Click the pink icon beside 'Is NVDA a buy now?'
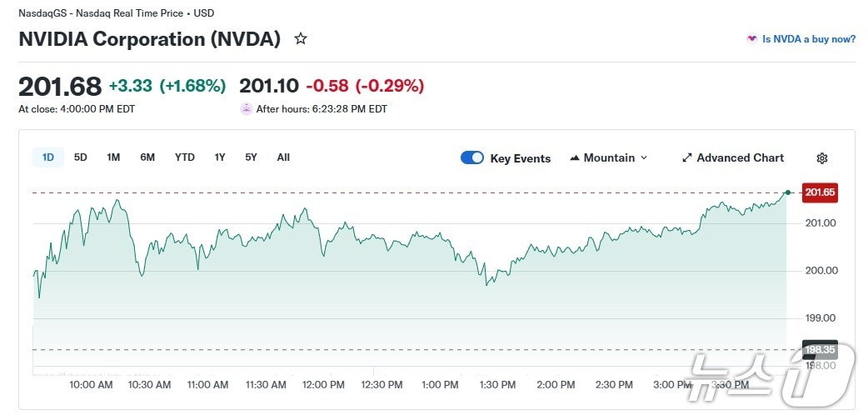 pos(752,39)
